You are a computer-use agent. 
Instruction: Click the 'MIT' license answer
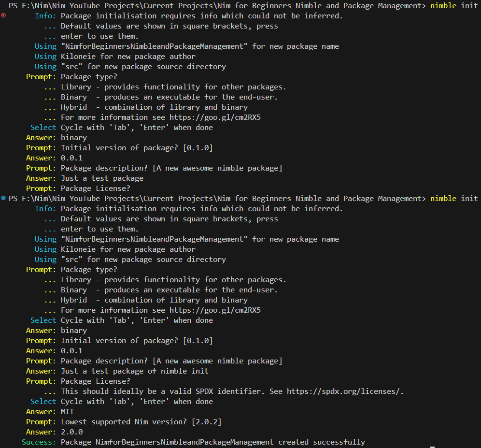pyautogui.click(x=67, y=412)
